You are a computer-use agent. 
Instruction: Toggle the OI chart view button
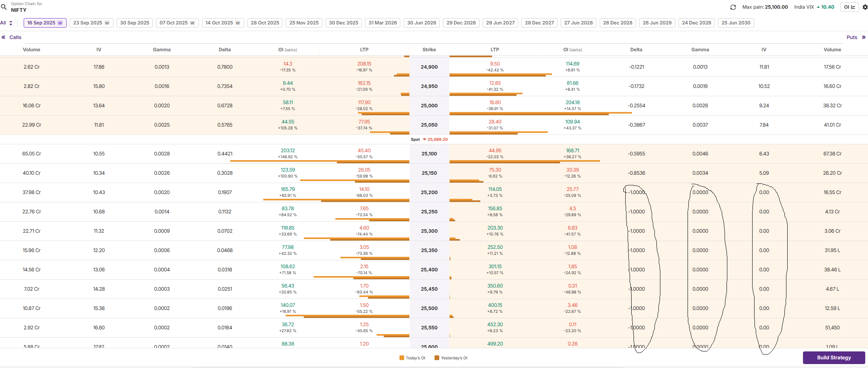pos(849,7)
